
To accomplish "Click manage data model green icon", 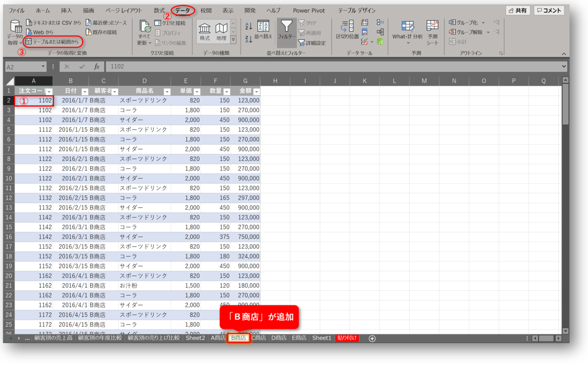I will (380, 42).
